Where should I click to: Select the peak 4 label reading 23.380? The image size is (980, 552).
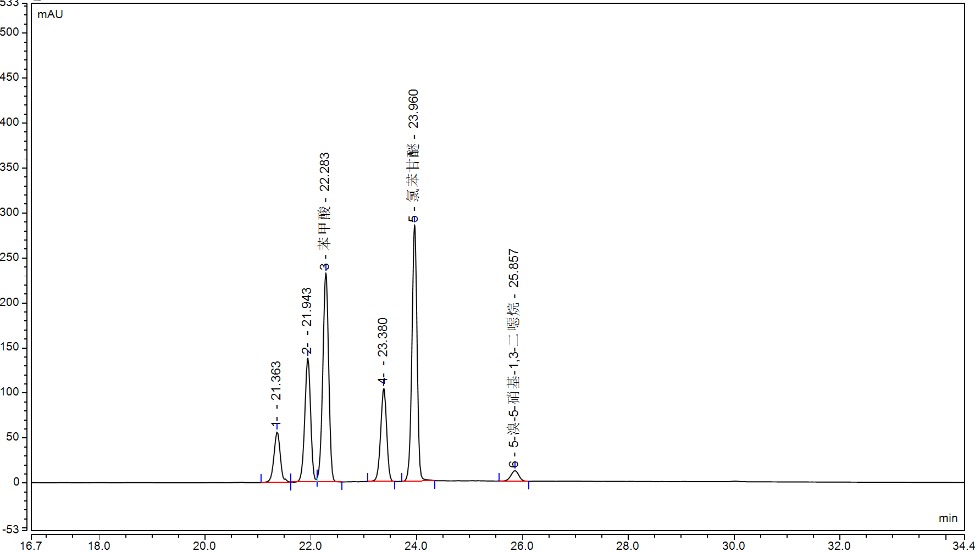[383, 350]
